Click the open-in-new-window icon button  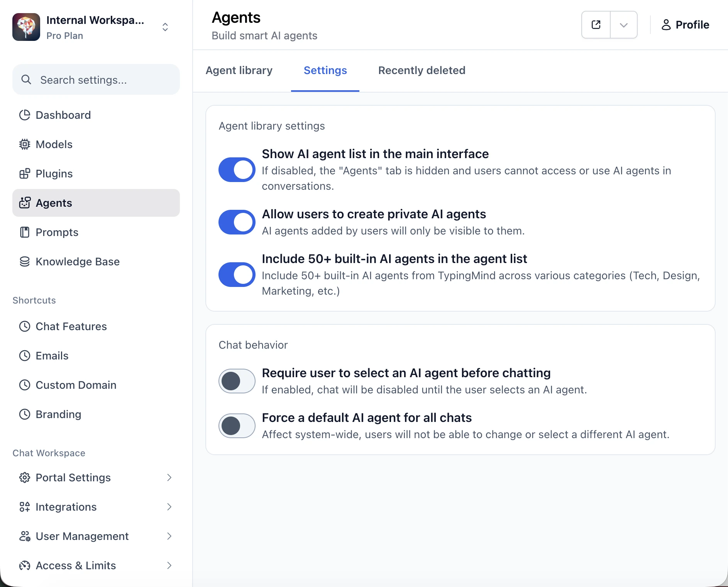[596, 25]
